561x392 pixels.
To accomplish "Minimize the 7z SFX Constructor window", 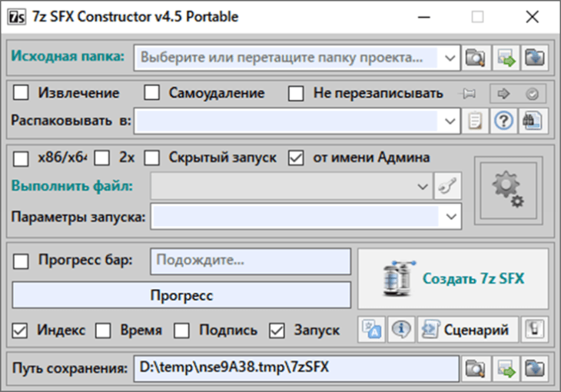I will (423, 17).
